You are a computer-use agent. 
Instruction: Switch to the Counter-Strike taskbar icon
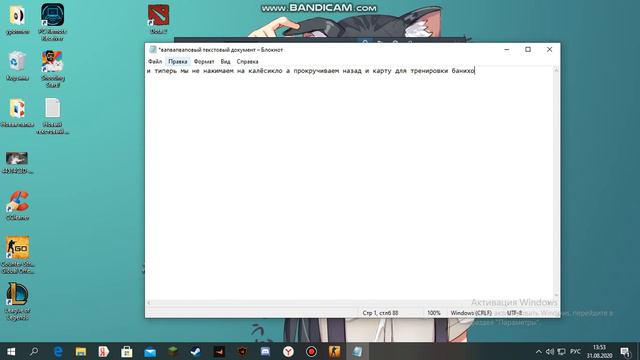(x=334, y=351)
